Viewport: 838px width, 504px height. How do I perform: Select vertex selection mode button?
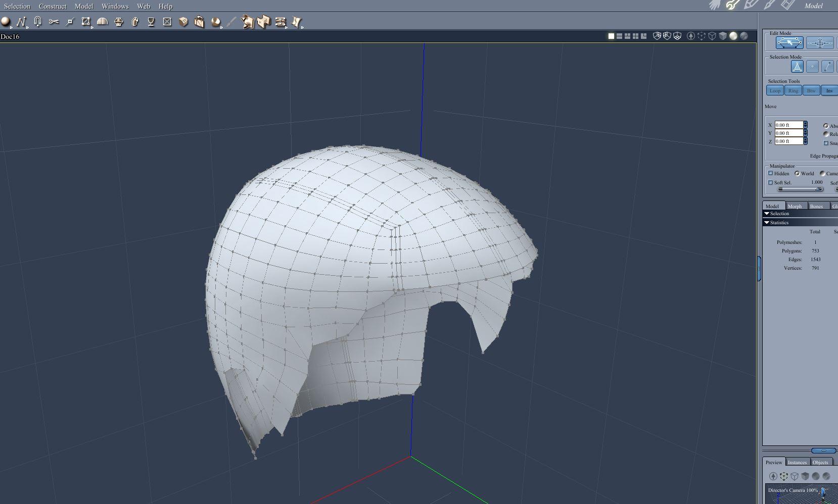tap(812, 67)
